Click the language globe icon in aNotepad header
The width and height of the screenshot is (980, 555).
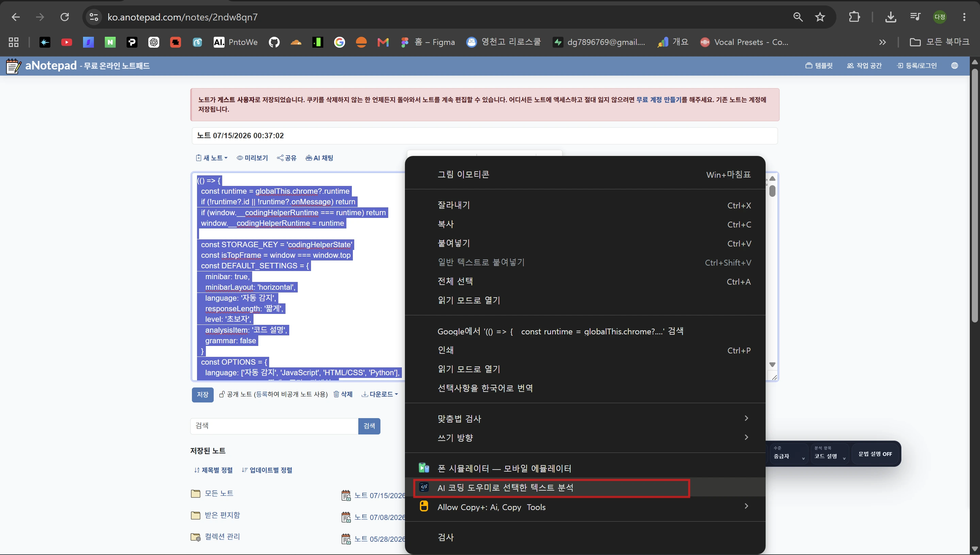click(954, 66)
